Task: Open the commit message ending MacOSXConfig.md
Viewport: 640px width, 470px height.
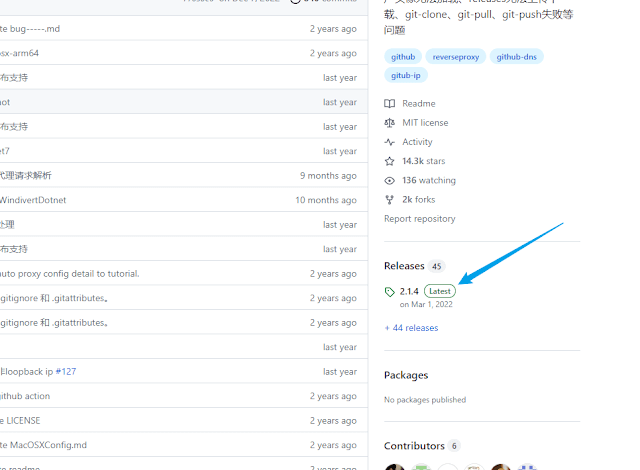Action: click(43, 445)
